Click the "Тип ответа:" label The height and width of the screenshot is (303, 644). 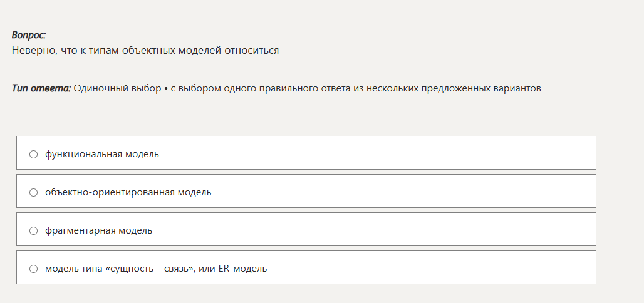tap(41, 88)
